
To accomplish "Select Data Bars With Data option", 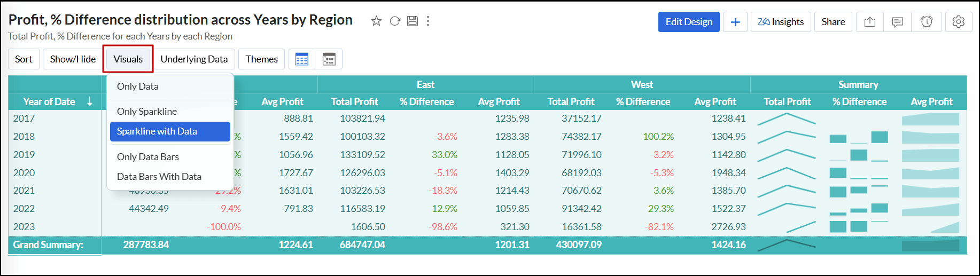I will coord(159,176).
